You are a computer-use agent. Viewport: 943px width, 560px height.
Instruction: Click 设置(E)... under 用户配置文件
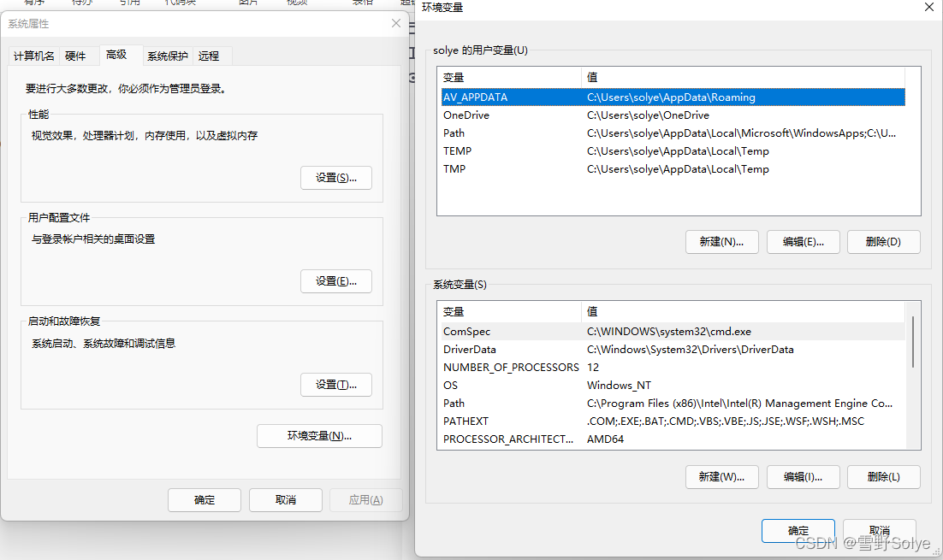click(336, 281)
